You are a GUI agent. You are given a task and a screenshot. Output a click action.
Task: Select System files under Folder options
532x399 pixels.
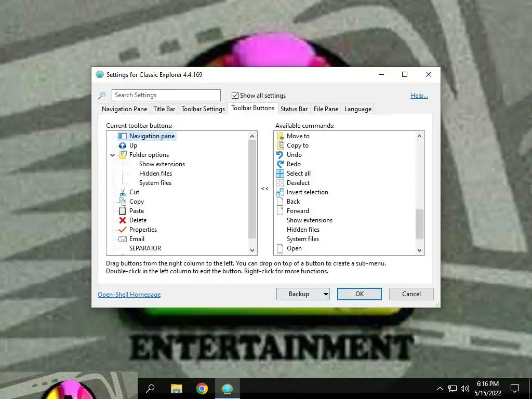155,183
